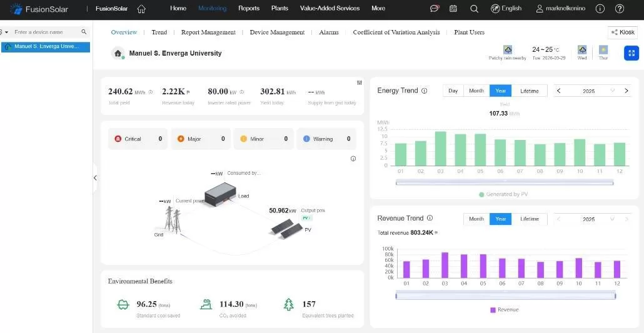The width and height of the screenshot is (644, 333).
Task: Open the Plant Users tab
Action: point(470,32)
